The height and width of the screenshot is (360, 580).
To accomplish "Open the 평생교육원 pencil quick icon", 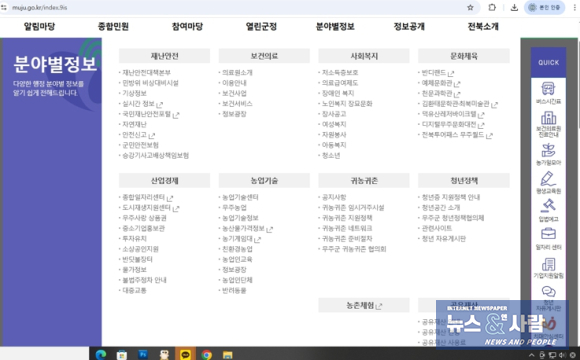I will coord(548,182).
